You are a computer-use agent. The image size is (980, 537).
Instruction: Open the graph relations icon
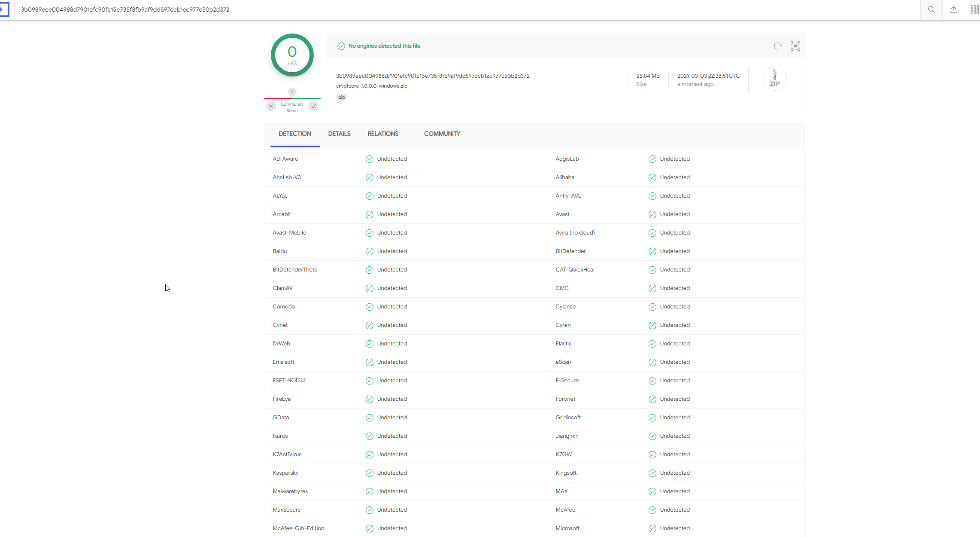pos(795,46)
